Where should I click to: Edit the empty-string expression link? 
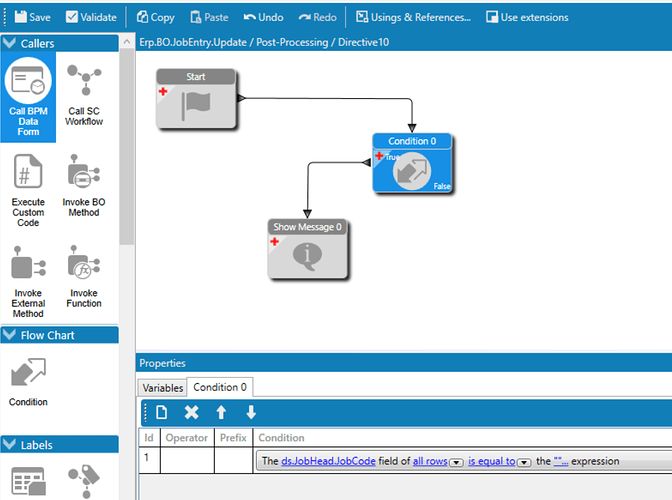[x=561, y=461]
